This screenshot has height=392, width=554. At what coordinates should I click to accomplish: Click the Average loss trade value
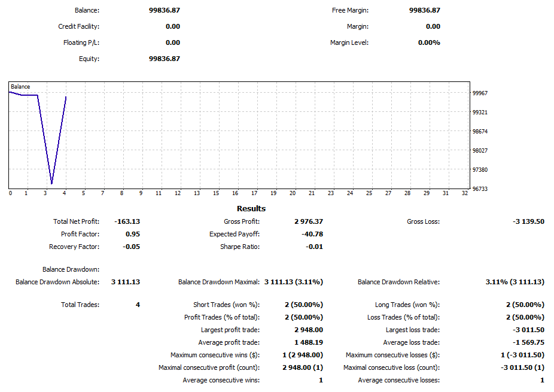[528, 342]
